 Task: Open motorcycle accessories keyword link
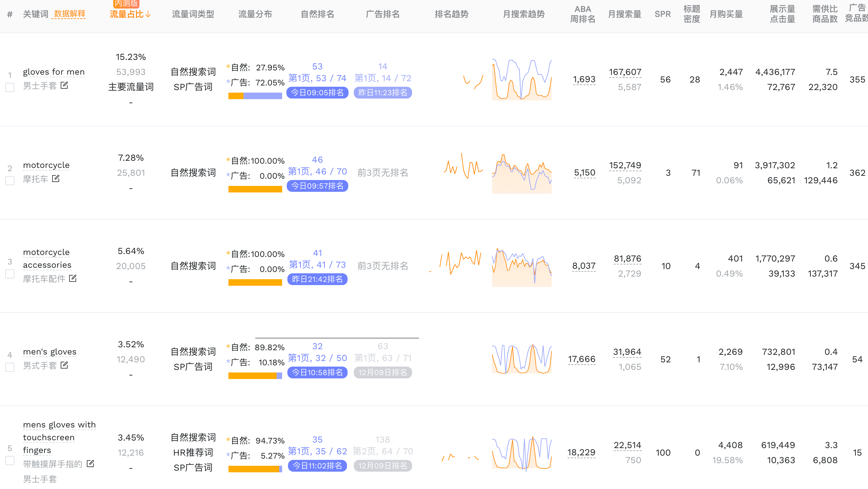(x=47, y=259)
